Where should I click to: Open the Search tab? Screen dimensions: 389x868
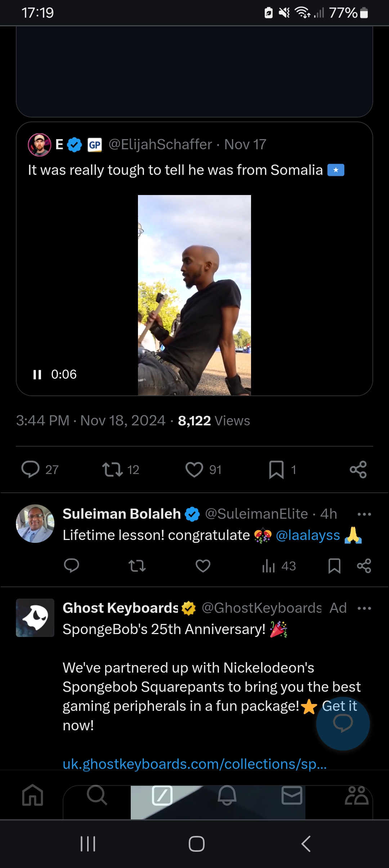pyautogui.click(x=97, y=795)
